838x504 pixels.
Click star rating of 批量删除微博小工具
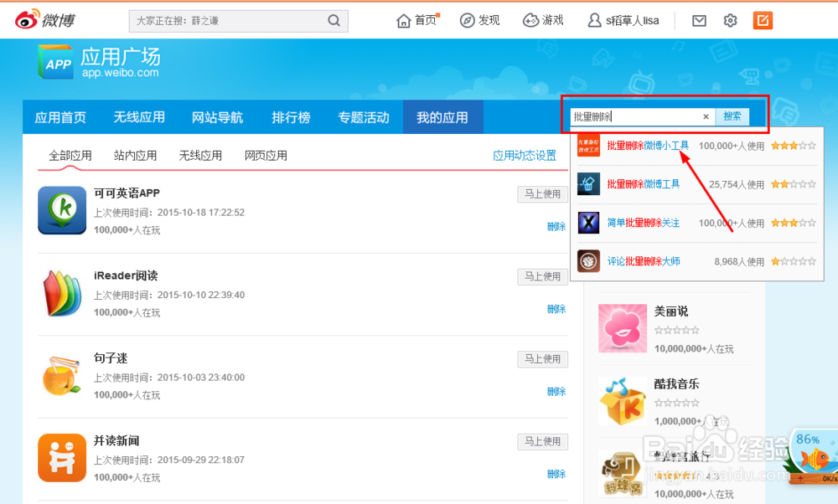794,145
